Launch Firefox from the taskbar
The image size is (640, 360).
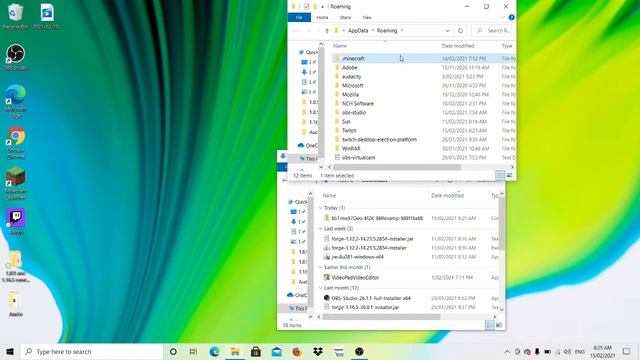tap(297, 351)
